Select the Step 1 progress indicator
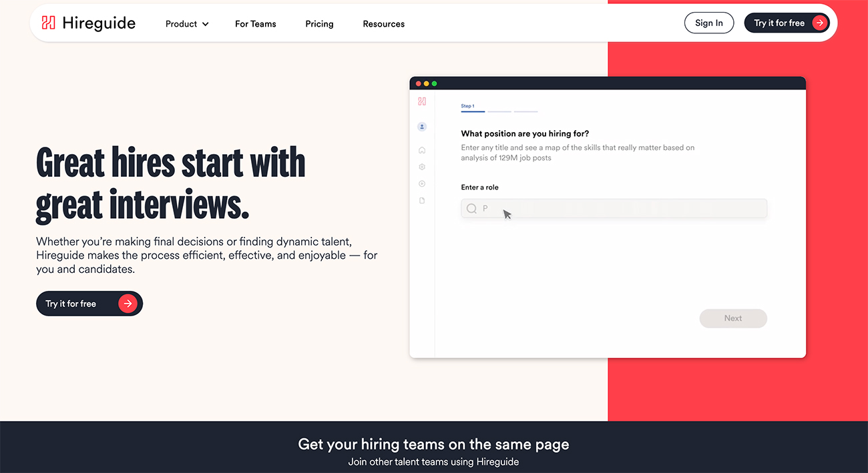Image resolution: width=868 pixels, height=473 pixels. pos(472,108)
